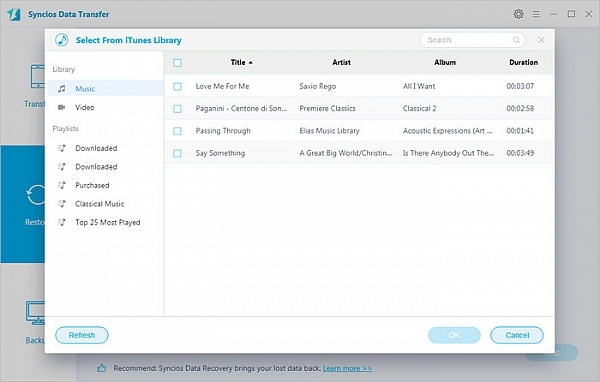Click album Acoustic Expressions cell

[x=447, y=131]
